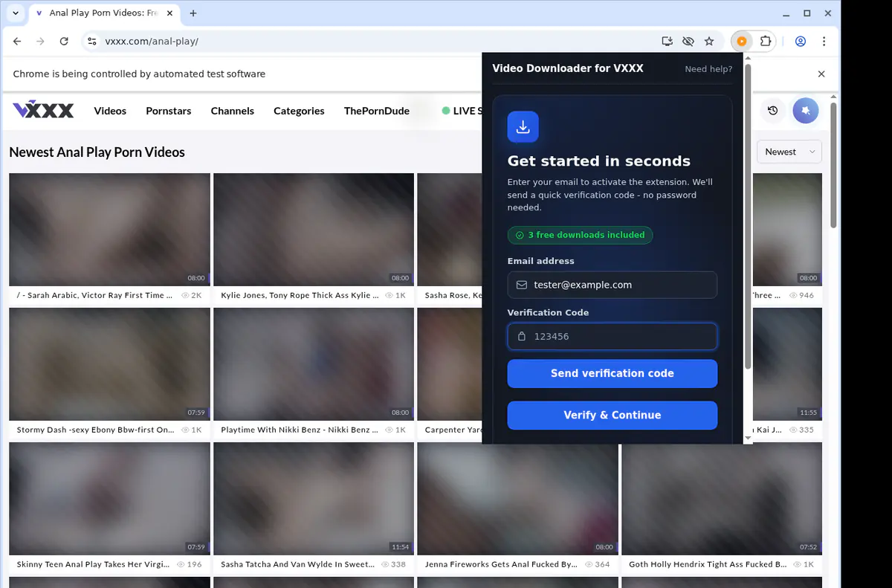
Task: Dismiss the automated test software infobar
Action: [821, 74]
